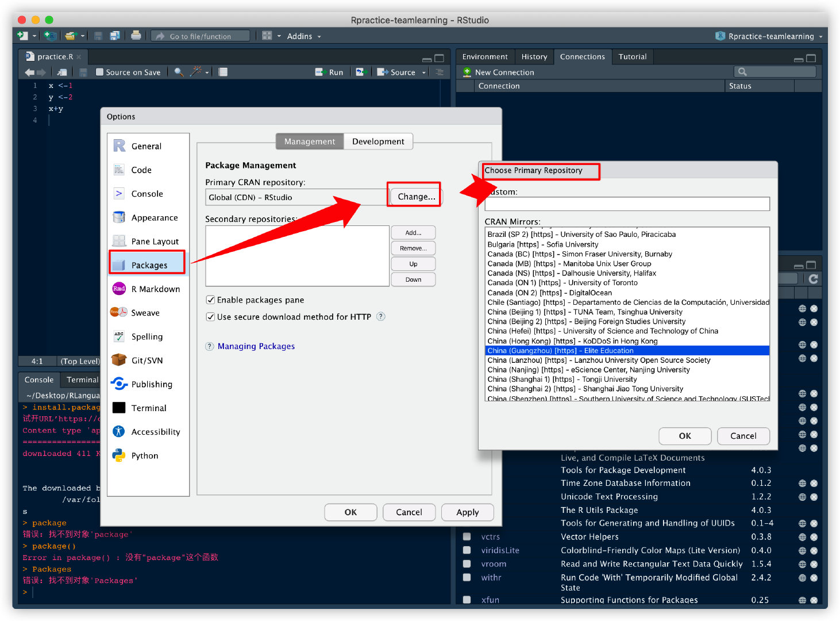Click New Connection in Connections pane
This screenshot has height=621, width=840.
point(499,72)
